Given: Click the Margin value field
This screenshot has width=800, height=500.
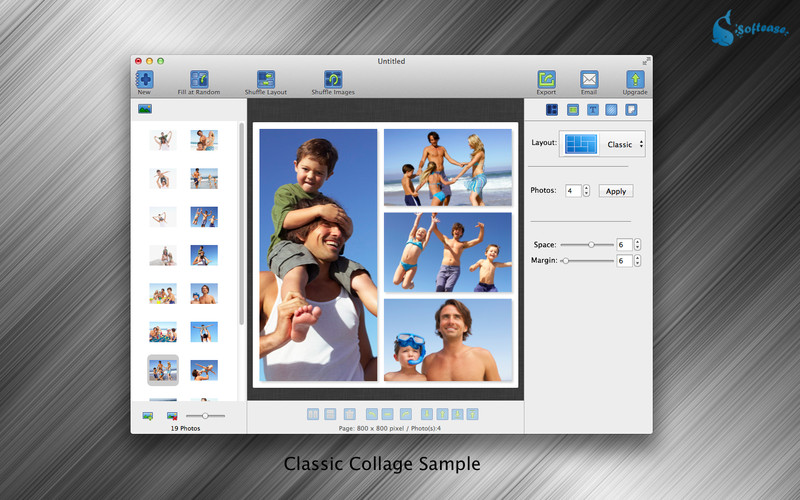Looking at the screenshot, I should point(624,261).
